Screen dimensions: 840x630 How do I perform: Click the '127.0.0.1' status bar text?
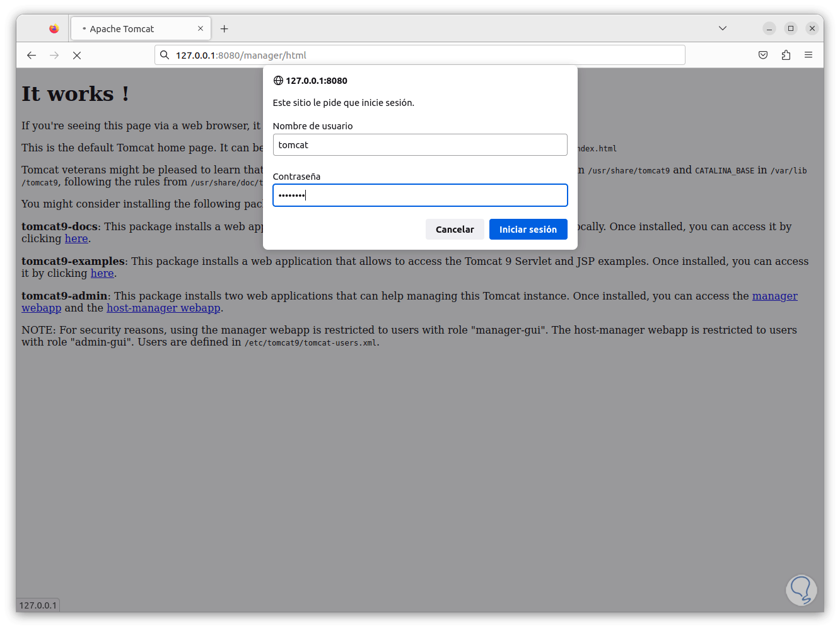tap(38, 605)
